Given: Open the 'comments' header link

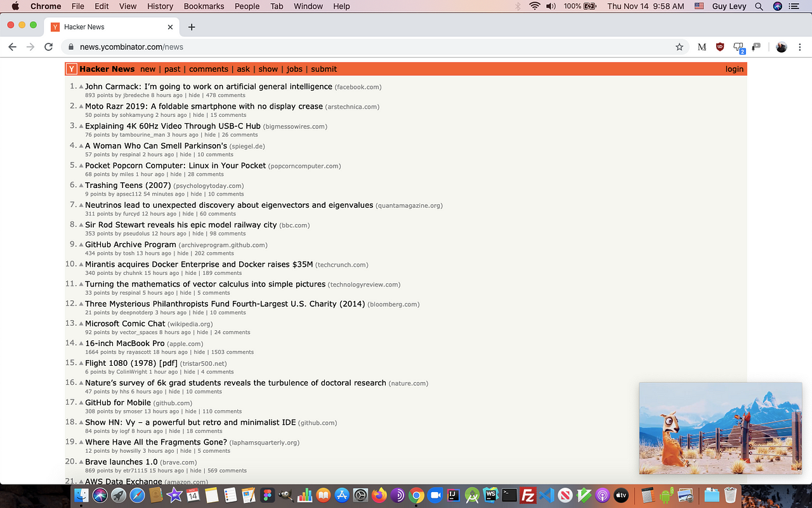Looking at the screenshot, I should (x=209, y=69).
